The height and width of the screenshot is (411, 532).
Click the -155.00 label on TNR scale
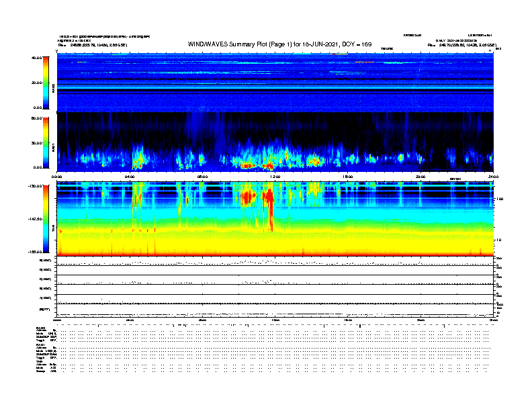(35, 252)
